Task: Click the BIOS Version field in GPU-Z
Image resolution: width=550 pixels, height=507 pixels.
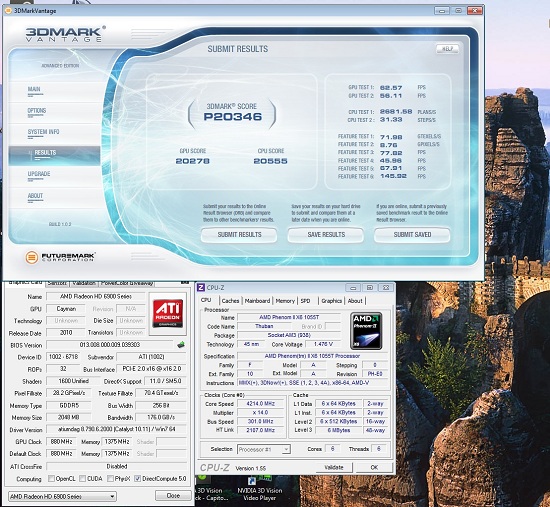Action: point(110,345)
